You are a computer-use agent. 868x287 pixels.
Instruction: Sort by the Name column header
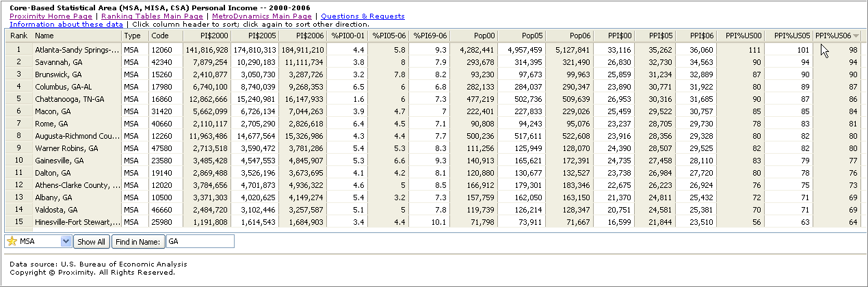pos(44,36)
